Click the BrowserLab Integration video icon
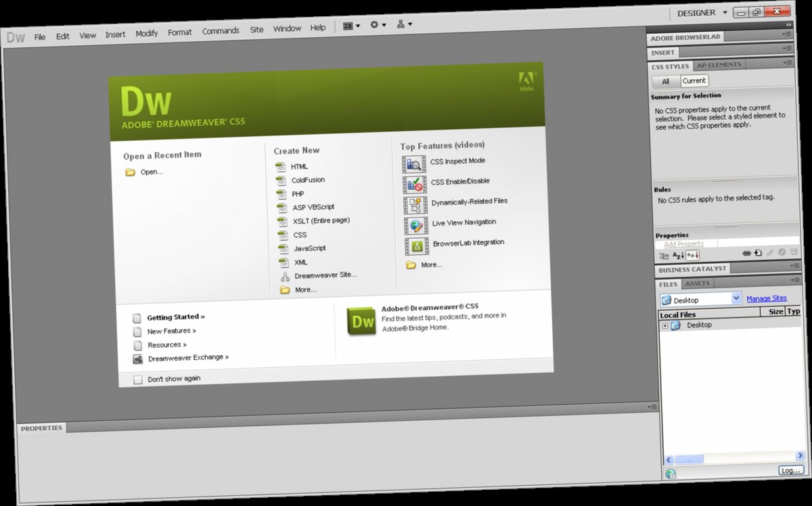Viewport: 812px width, 506px height. [x=417, y=246]
